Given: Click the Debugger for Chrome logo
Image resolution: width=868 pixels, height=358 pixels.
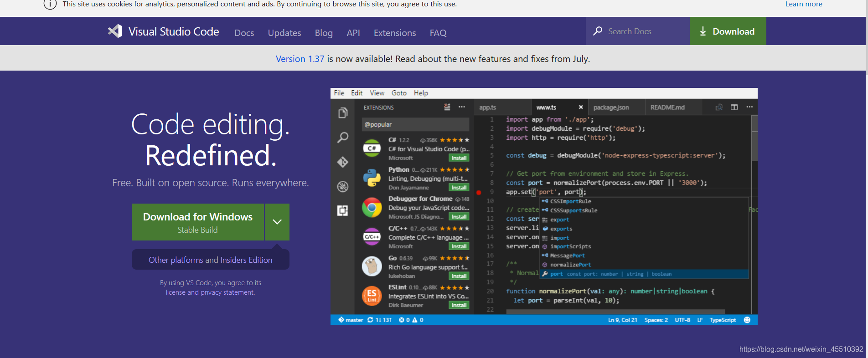Looking at the screenshot, I should coord(372,208).
